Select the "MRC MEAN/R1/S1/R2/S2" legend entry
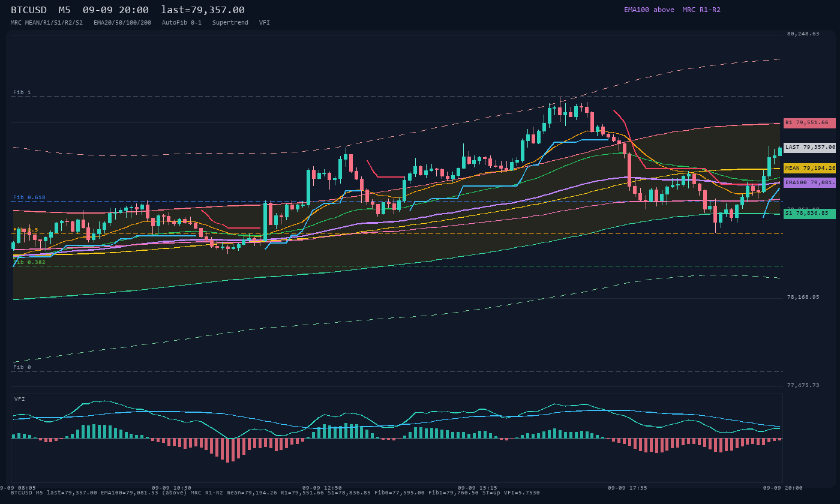Viewport: 840px width, 504px height. (x=47, y=22)
